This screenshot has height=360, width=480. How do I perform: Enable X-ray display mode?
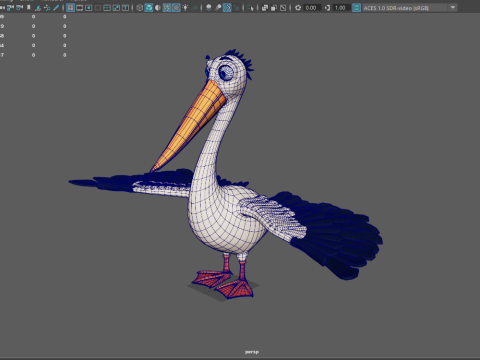[x=265, y=8]
